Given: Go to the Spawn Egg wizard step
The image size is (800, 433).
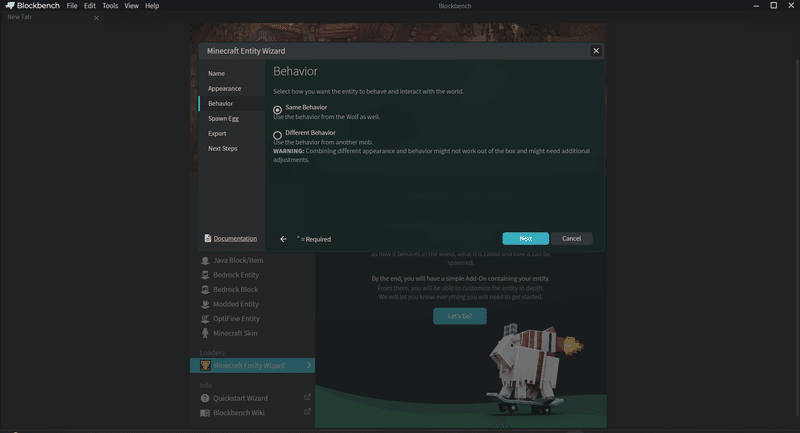Looking at the screenshot, I should click(x=232, y=118).
